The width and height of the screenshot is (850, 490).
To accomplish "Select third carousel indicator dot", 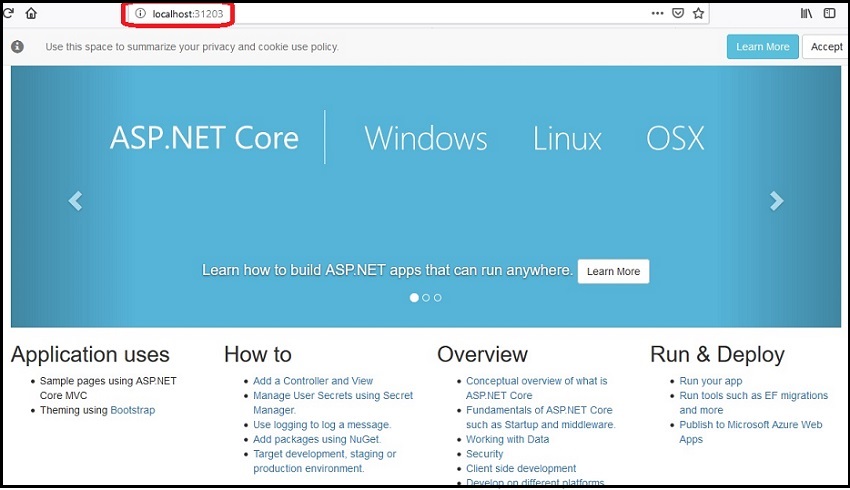I will [437, 298].
